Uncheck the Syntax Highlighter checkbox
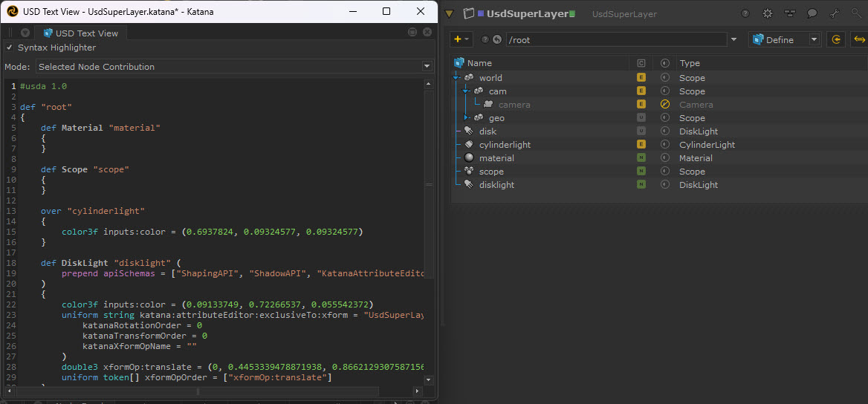The height and width of the screenshot is (404, 868). [10, 48]
